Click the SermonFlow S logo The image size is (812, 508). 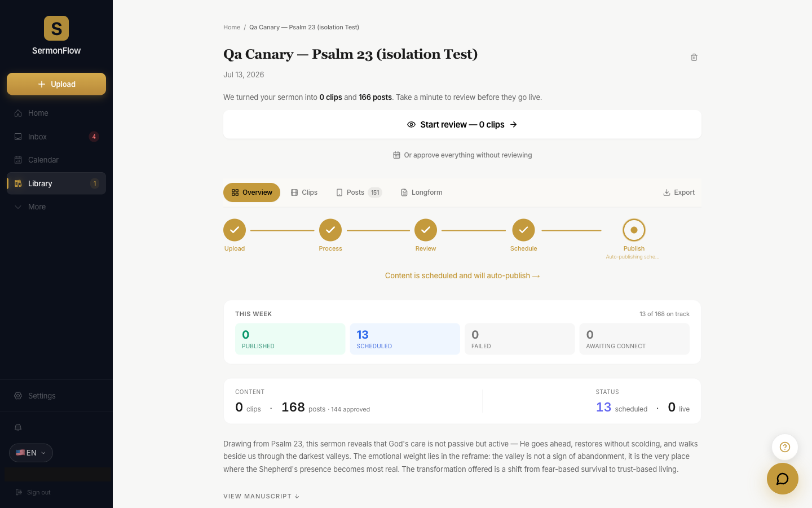(x=56, y=28)
